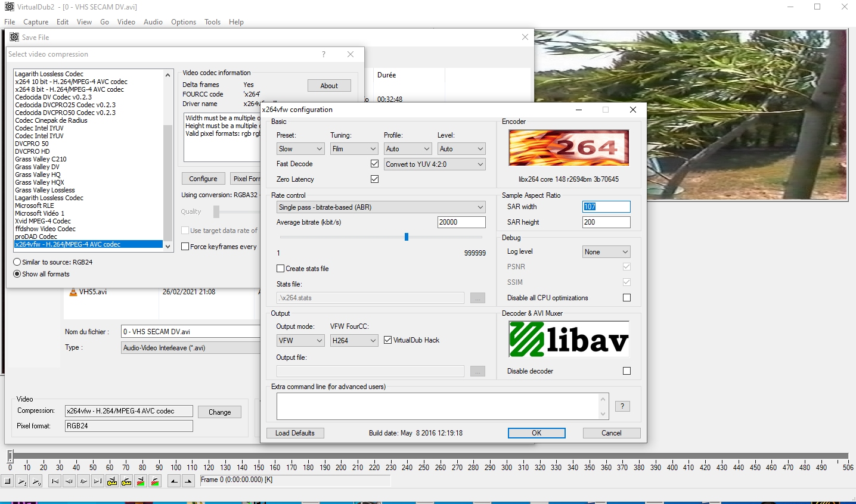Screen dimensions: 856x504
Task: Set selection start mark-in icon
Action: [x=174, y=481]
